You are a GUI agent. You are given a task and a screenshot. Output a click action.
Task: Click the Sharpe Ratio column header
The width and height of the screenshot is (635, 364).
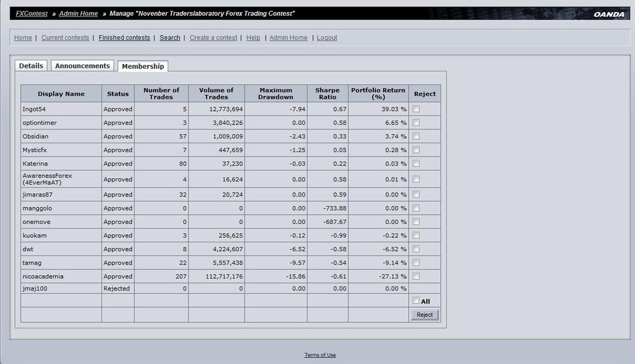coord(327,93)
